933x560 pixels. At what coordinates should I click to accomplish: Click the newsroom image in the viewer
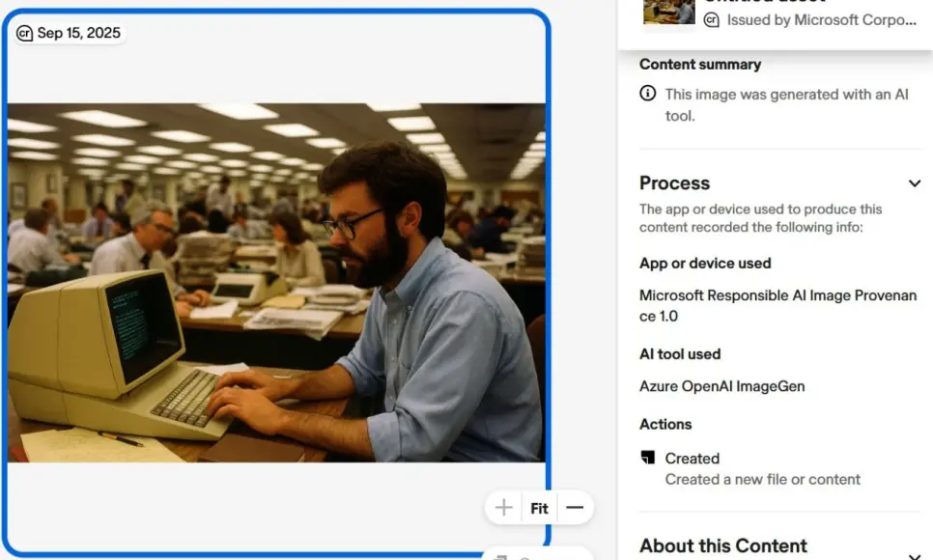coord(276,282)
